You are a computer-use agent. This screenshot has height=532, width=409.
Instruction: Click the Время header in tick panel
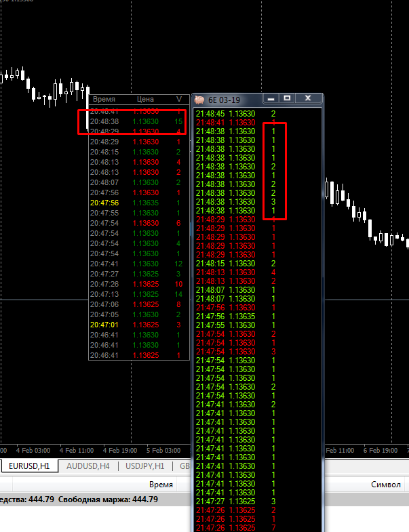(104, 100)
